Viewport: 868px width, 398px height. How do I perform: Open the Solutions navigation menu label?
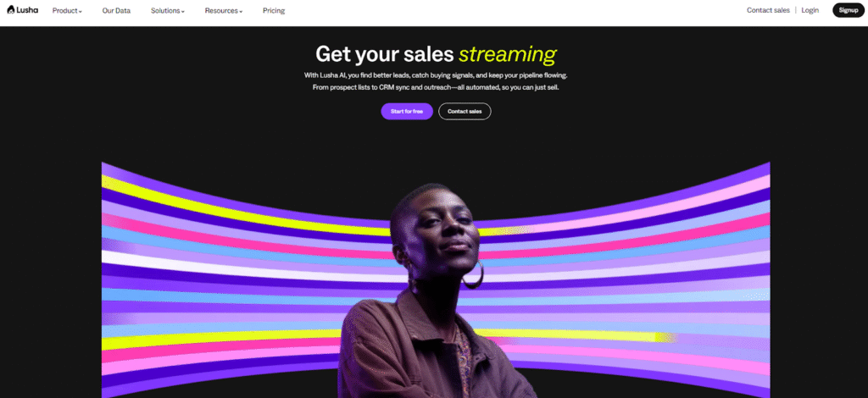pyautogui.click(x=165, y=10)
